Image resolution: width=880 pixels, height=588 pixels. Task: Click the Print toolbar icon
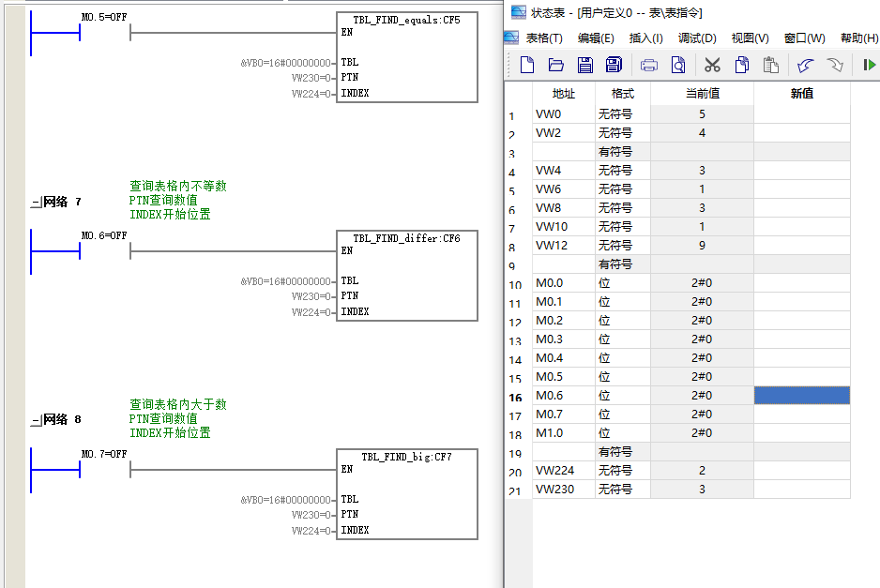click(x=649, y=65)
